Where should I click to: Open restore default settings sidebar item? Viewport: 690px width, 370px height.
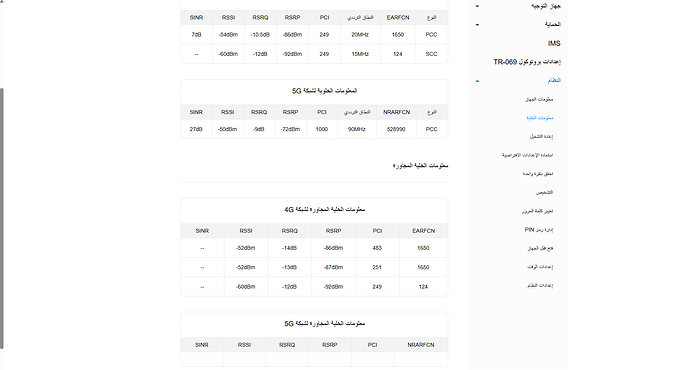click(527, 155)
